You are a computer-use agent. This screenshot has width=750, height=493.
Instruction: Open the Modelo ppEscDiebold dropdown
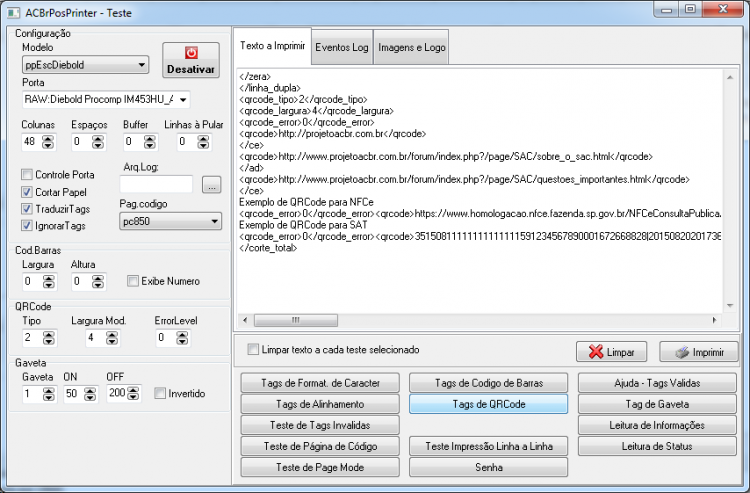pyautogui.click(x=86, y=65)
